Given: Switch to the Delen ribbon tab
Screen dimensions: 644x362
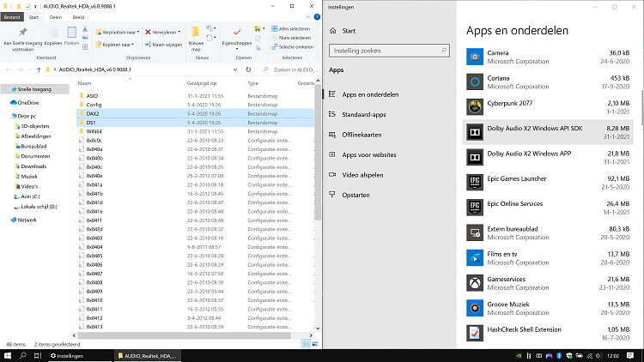Looking at the screenshot, I should pos(56,17).
